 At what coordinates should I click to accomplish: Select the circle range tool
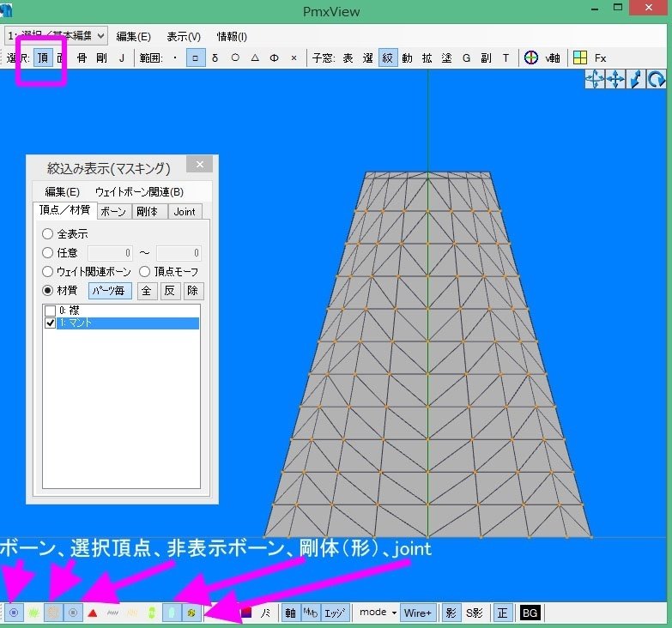click(235, 57)
